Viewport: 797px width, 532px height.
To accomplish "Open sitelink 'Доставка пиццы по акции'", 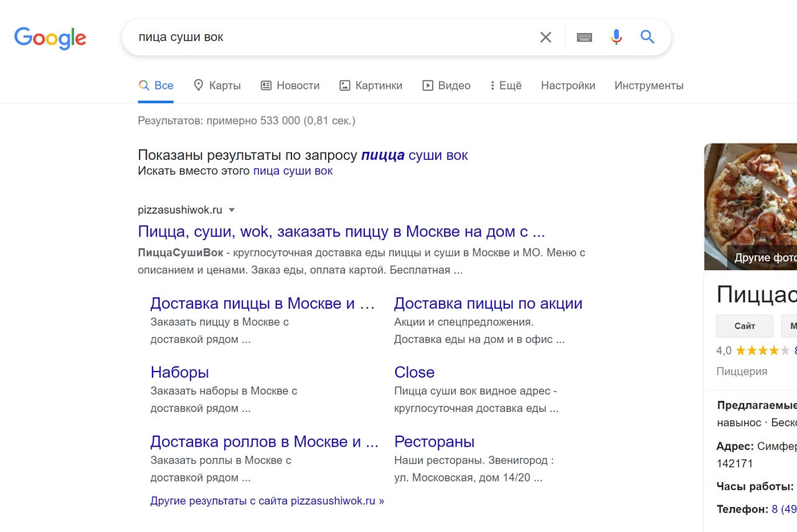I will pyautogui.click(x=488, y=303).
